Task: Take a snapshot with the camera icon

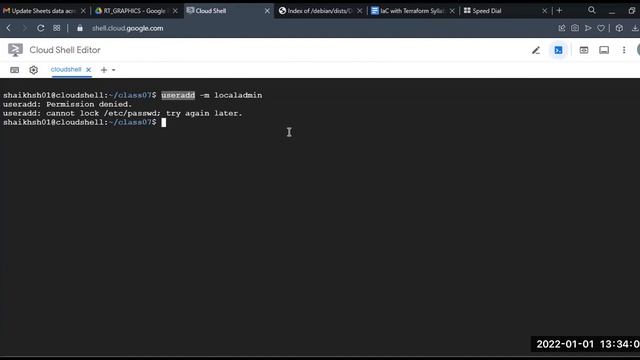Action: tap(575, 28)
